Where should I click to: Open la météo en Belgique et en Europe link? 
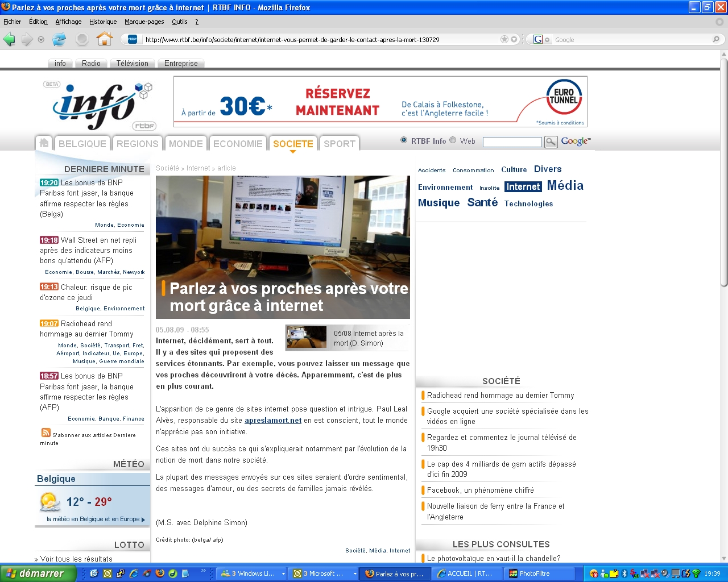click(96, 519)
